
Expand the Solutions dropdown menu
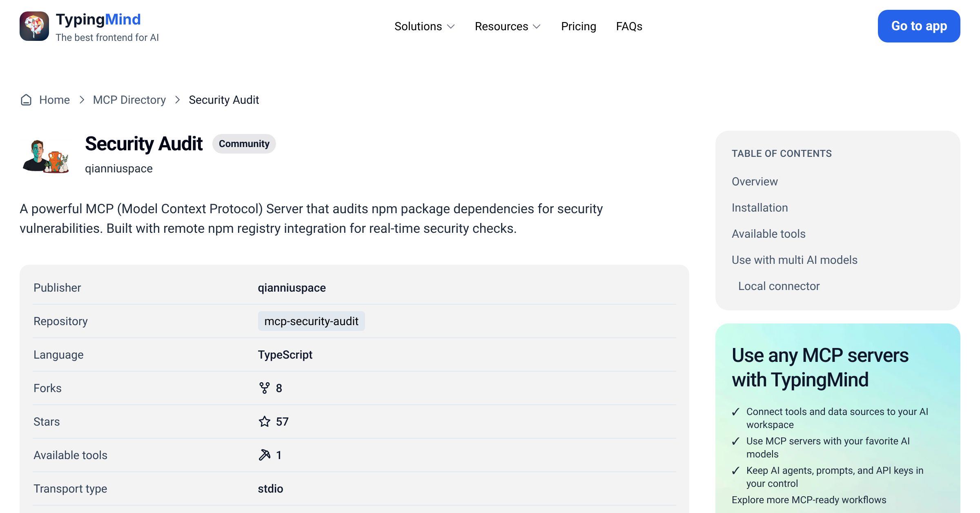tap(424, 26)
